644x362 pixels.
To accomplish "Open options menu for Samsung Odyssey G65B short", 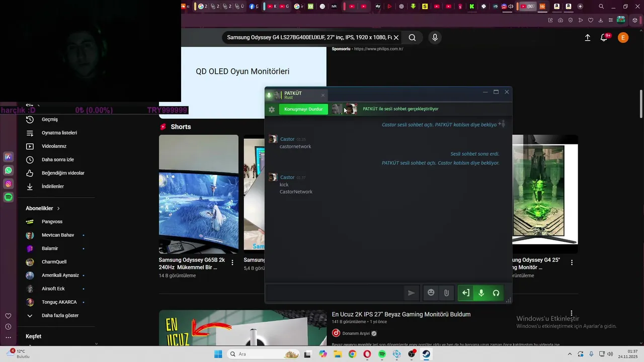I will click(x=232, y=262).
